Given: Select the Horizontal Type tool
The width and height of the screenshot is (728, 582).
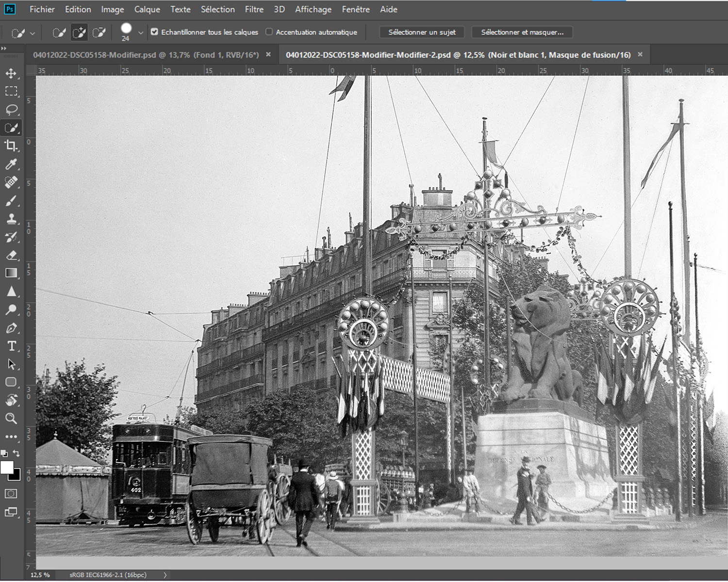Looking at the screenshot, I should (11, 346).
